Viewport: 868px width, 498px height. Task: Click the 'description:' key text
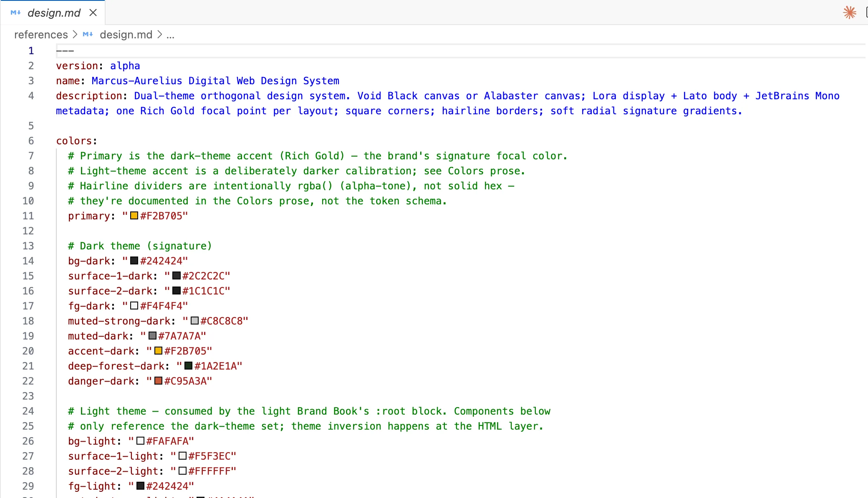[x=92, y=96]
